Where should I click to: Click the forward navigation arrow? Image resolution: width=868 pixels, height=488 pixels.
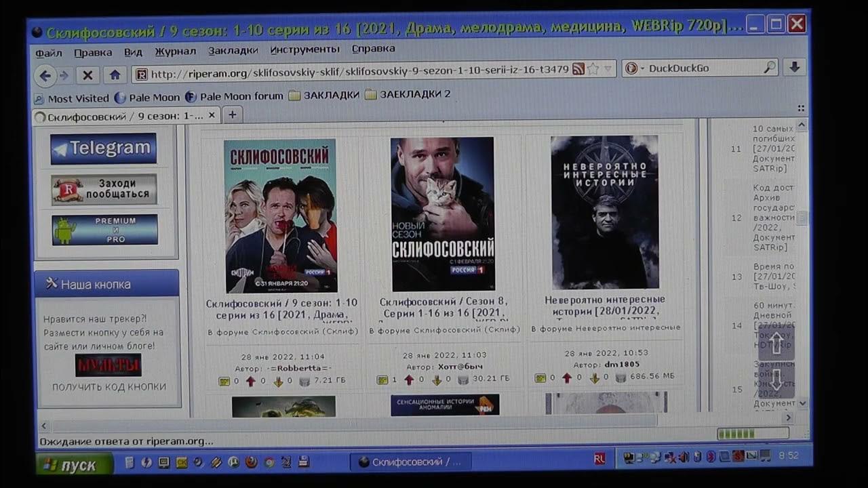[64, 75]
